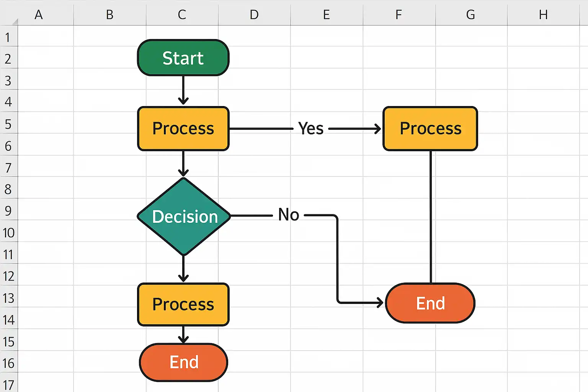
Task: Select column B header
Action: (x=110, y=15)
